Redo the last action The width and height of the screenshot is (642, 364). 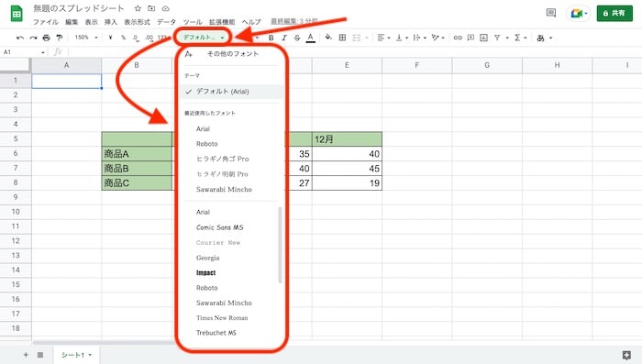coord(33,38)
